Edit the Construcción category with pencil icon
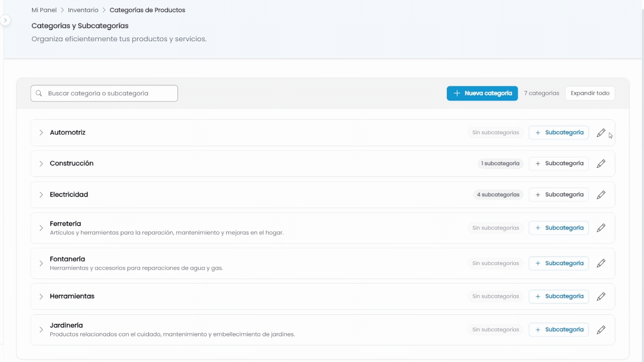The height and width of the screenshot is (362, 644). click(601, 163)
